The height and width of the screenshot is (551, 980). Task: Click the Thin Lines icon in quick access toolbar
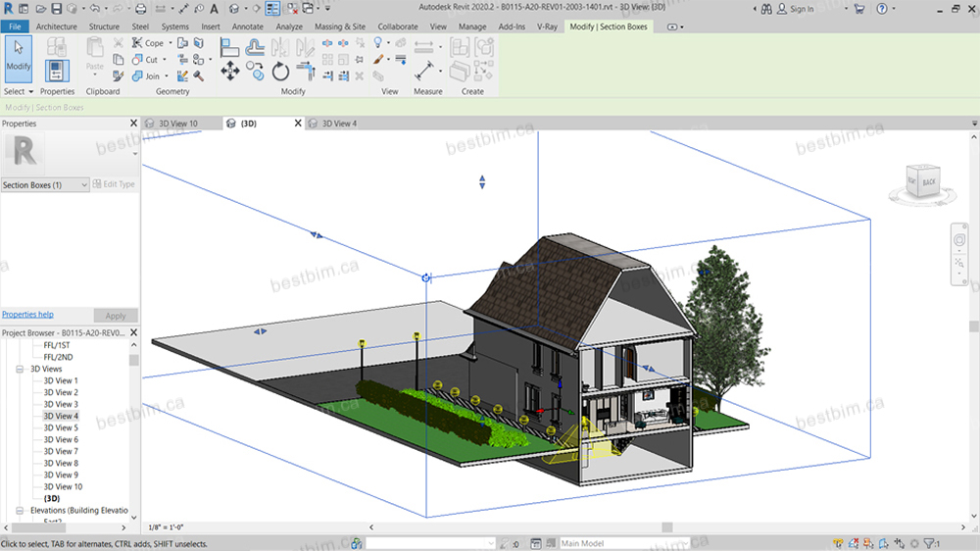tap(272, 8)
